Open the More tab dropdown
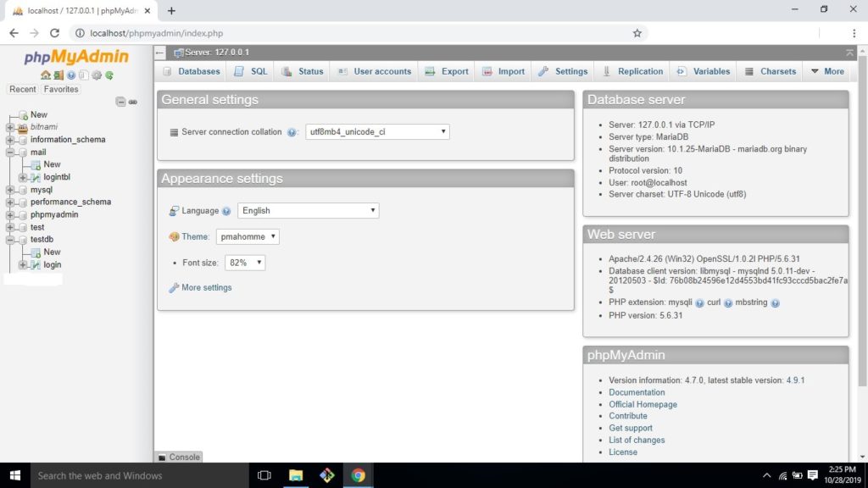The image size is (868, 488). pos(827,71)
